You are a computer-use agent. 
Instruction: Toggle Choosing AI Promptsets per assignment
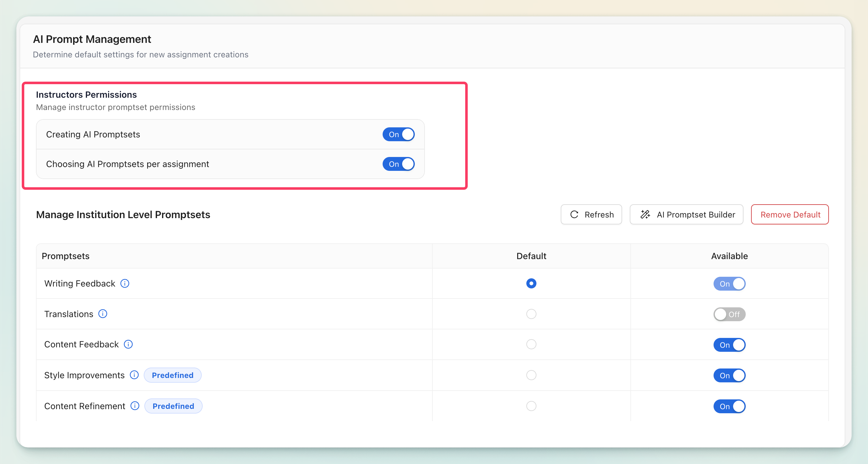[x=398, y=164]
